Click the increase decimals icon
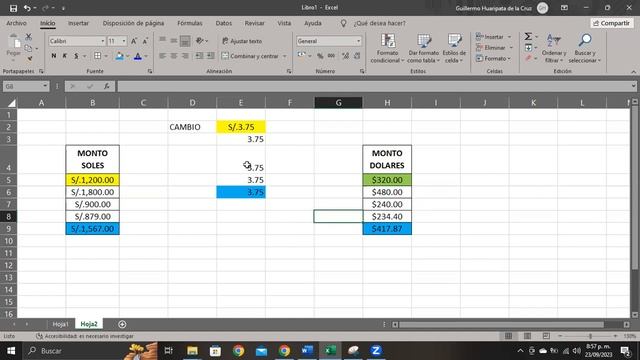 coord(345,56)
